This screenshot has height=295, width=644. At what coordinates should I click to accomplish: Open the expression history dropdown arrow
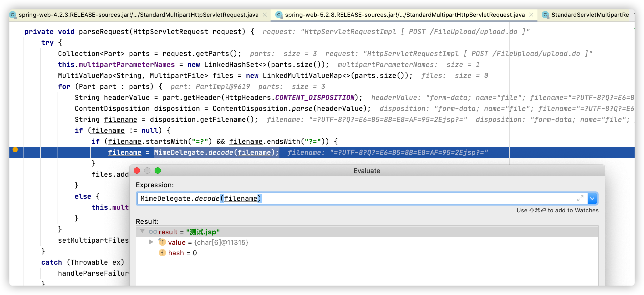(x=592, y=198)
